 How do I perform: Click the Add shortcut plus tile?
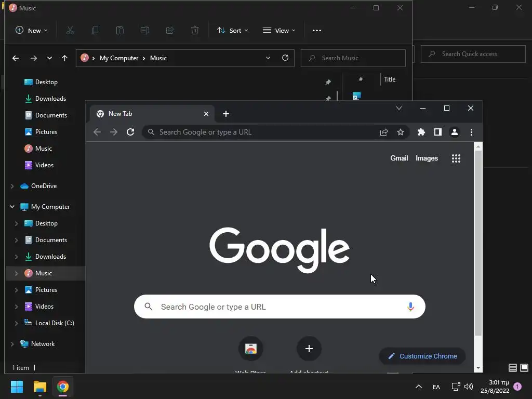(x=309, y=349)
